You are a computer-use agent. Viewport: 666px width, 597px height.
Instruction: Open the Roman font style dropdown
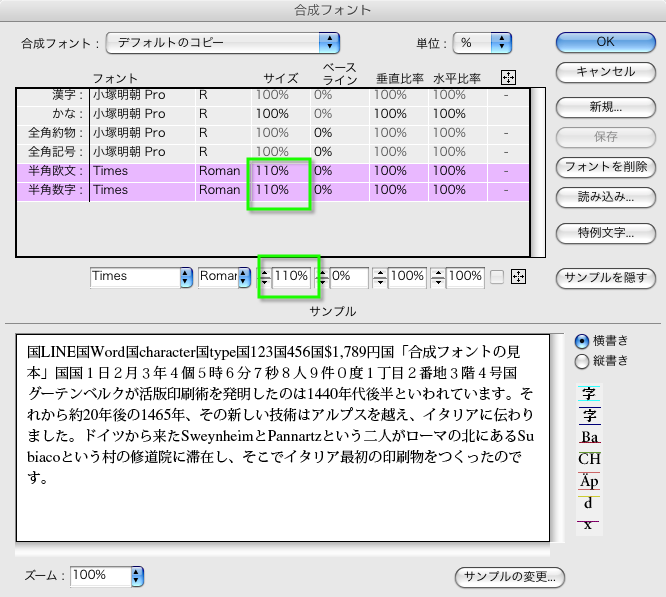point(224,277)
